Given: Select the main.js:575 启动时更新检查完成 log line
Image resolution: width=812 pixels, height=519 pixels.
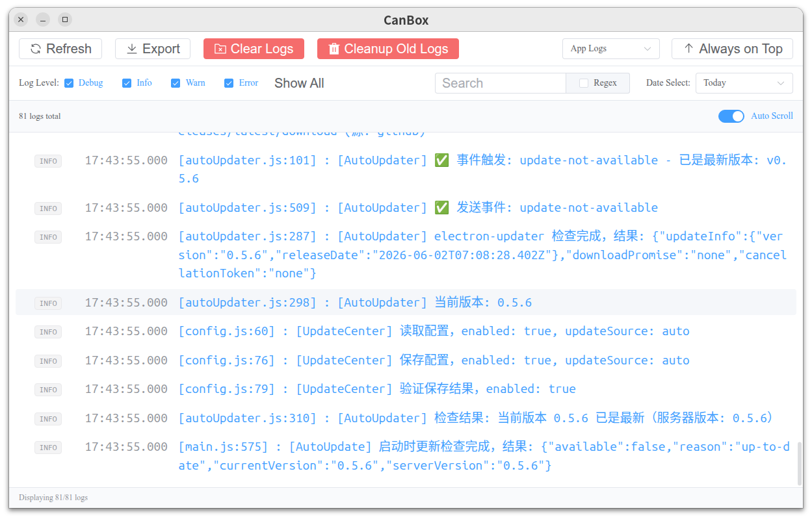Looking at the screenshot, I should [x=406, y=456].
